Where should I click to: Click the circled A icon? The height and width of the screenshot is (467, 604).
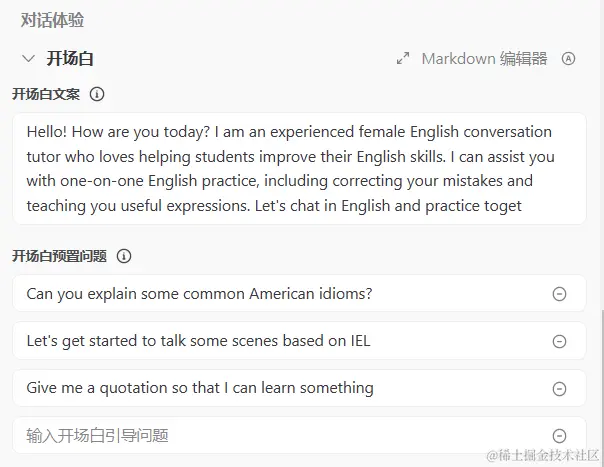tap(569, 59)
